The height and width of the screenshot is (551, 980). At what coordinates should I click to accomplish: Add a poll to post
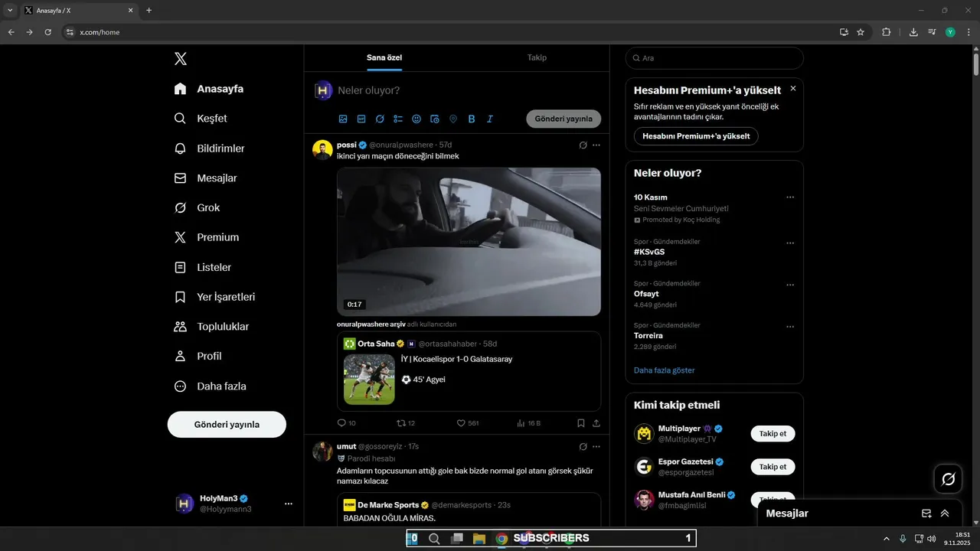(x=398, y=119)
